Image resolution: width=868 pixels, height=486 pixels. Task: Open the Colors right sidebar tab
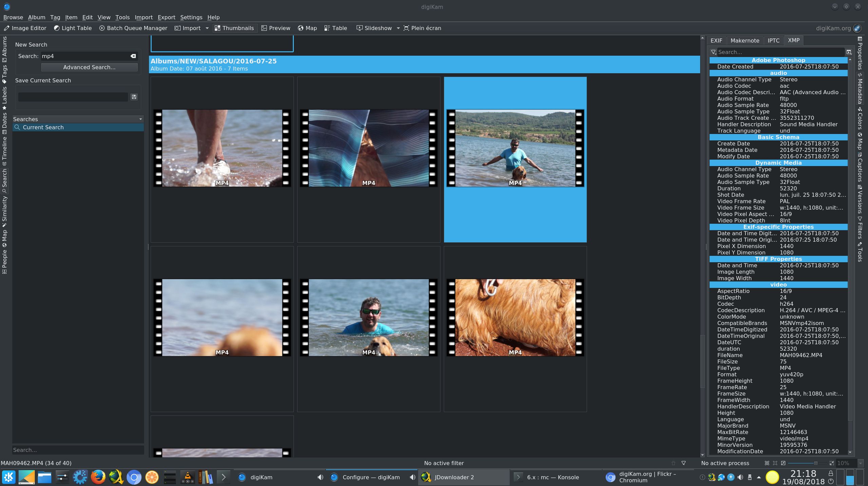860,118
